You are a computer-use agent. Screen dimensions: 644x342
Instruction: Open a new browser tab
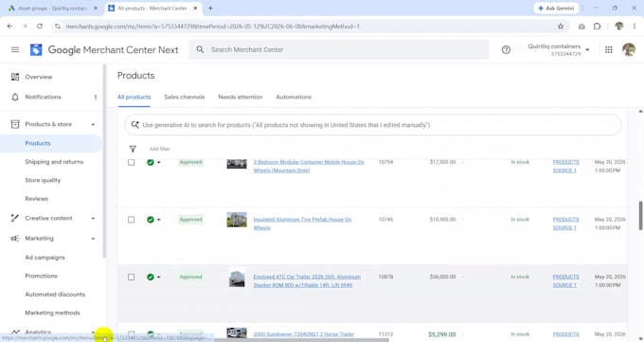pos(210,9)
